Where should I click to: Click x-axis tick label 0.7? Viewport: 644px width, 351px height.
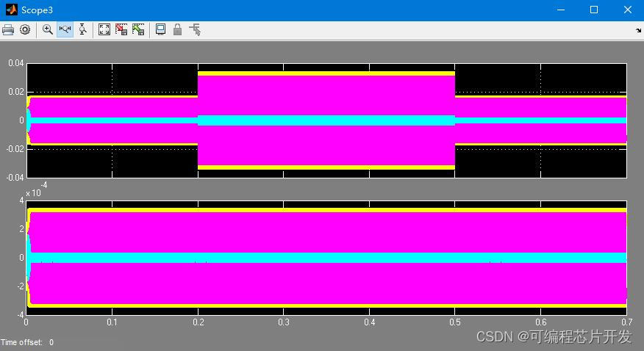click(627, 322)
